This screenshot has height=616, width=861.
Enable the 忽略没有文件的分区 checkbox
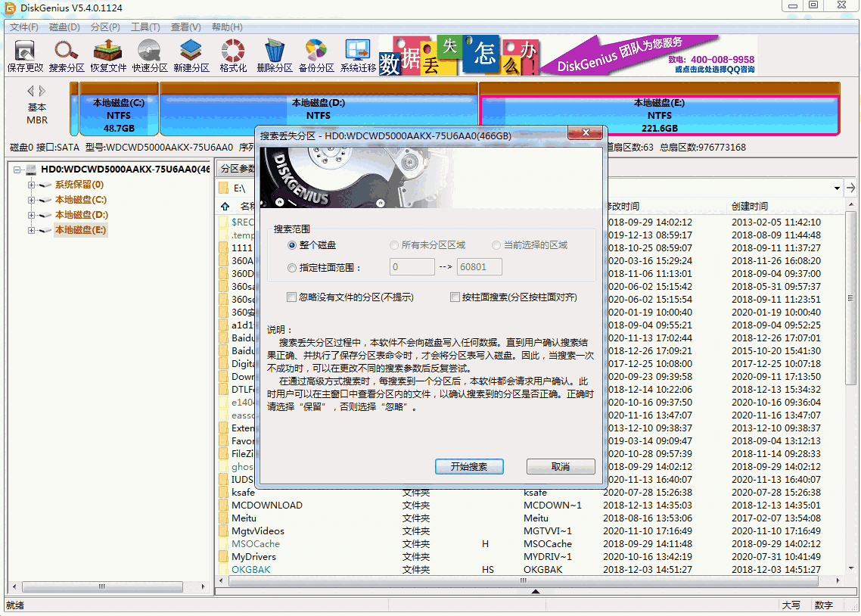(291, 297)
